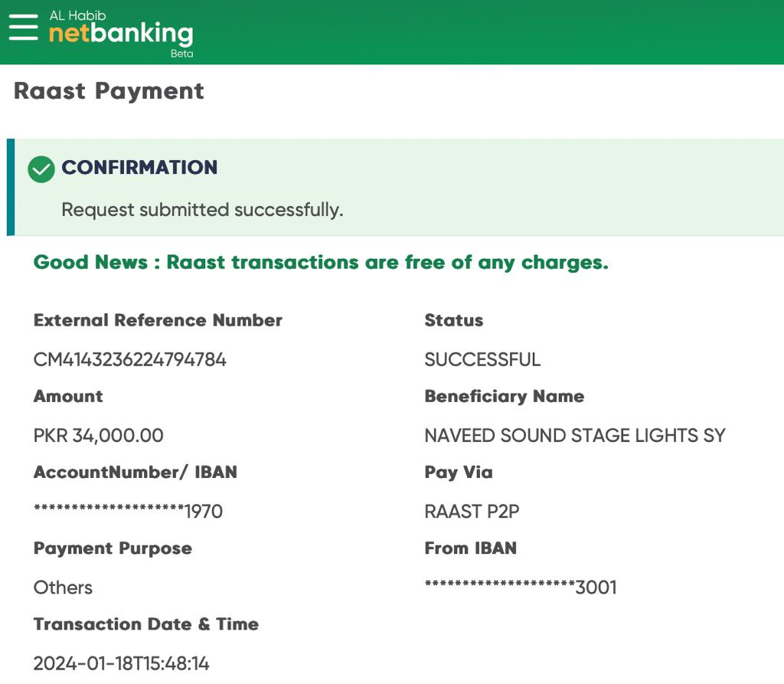Click the transaction date and time value
The height and width of the screenshot is (684, 784).
[x=122, y=663]
